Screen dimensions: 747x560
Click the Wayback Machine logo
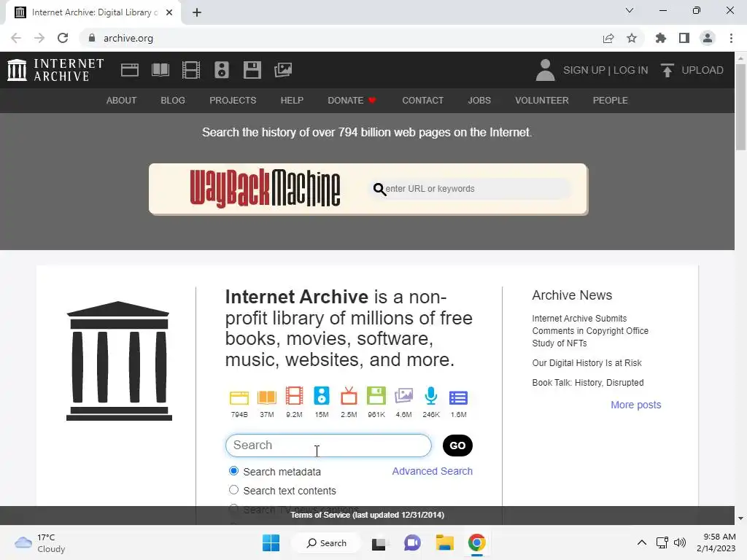pyautogui.click(x=265, y=189)
